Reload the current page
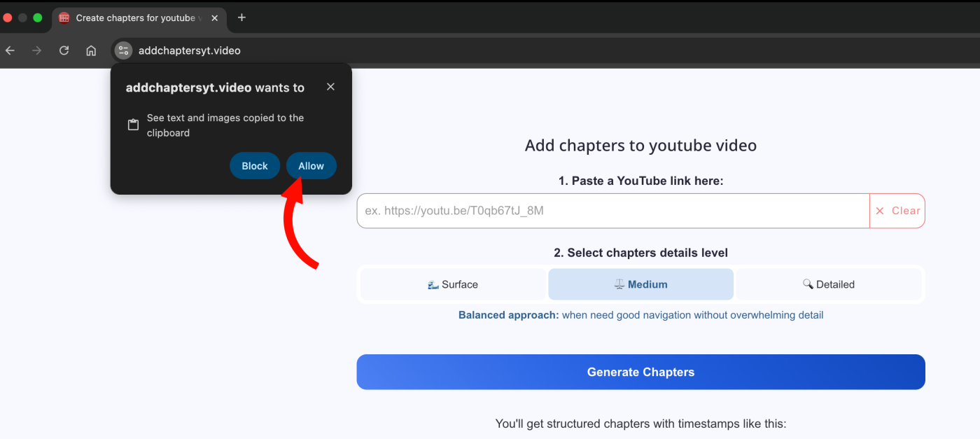Screen dimensions: 980x439 [64, 50]
